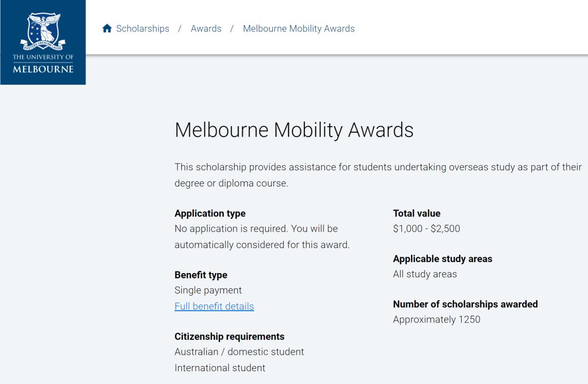Click the Single payment text
Image resolution: width=588 pixels, height=384 pixels.
tap(208, 290)
